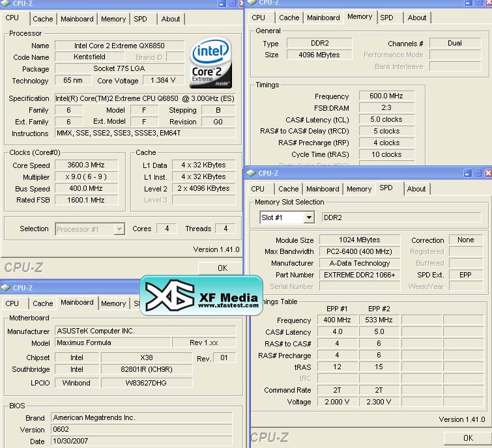Click EPP #1 voltage 2.000 V
This screenshot has height=448, width=492.
point(338,402)
